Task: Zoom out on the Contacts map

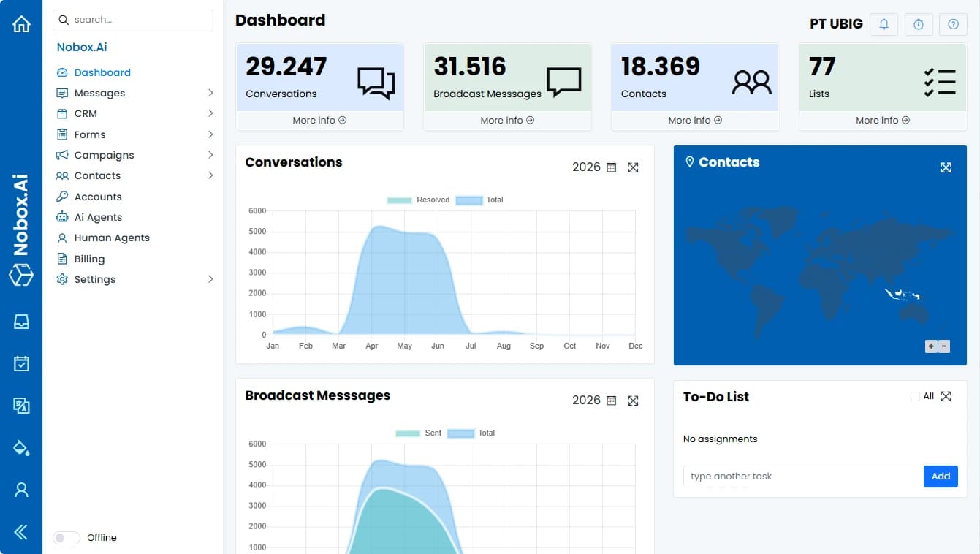Action: 944,346
